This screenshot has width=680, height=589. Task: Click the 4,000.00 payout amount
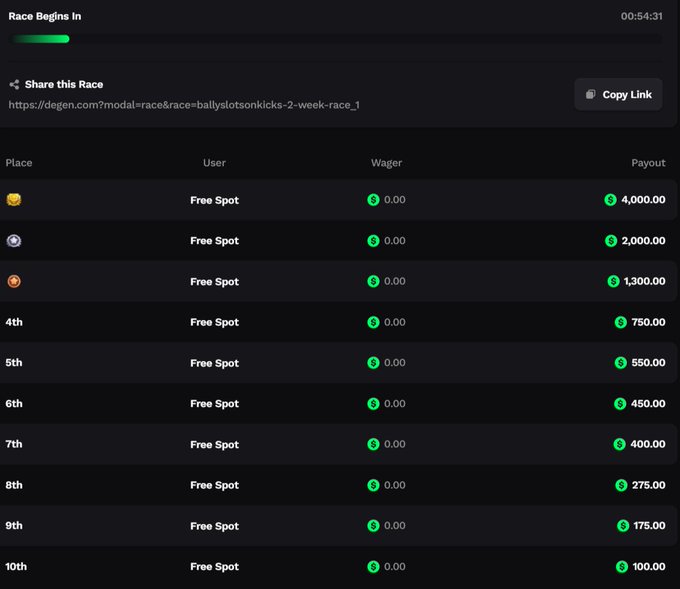[x=643, y=200]
